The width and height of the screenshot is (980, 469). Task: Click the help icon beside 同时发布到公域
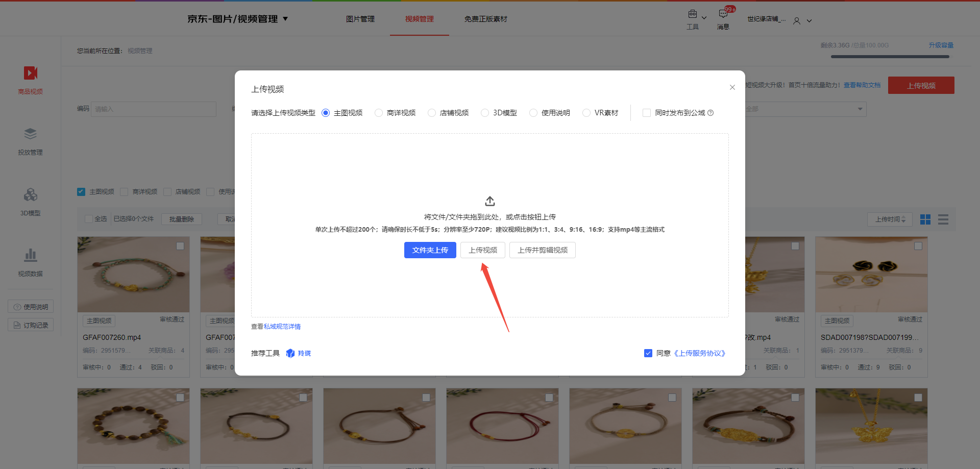pos(710,113)
